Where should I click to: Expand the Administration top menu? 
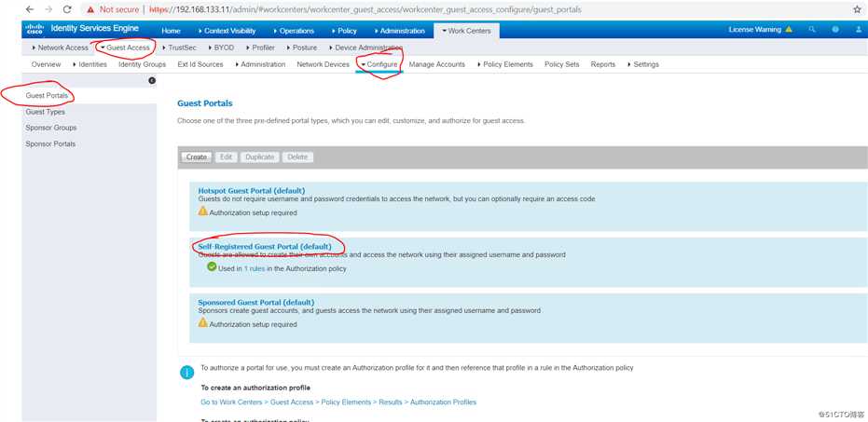[x=399, y=31]
